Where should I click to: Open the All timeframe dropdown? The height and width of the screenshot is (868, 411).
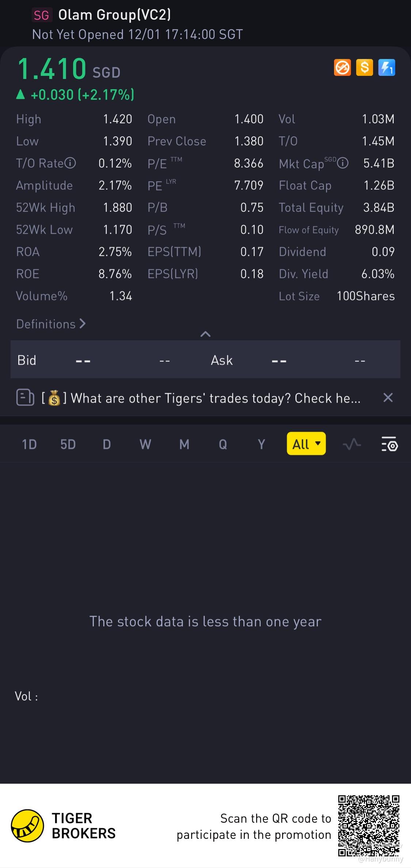click(306, 444)
